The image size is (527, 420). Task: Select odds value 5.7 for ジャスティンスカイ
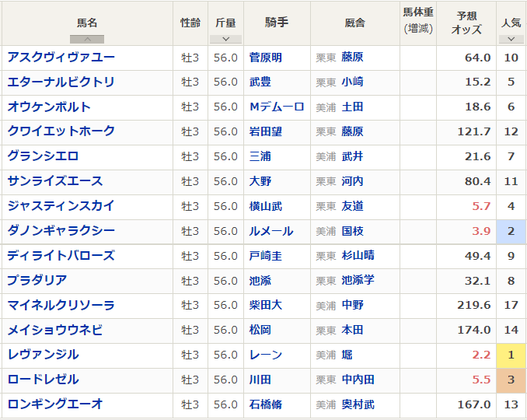click(x=481, y=206)
